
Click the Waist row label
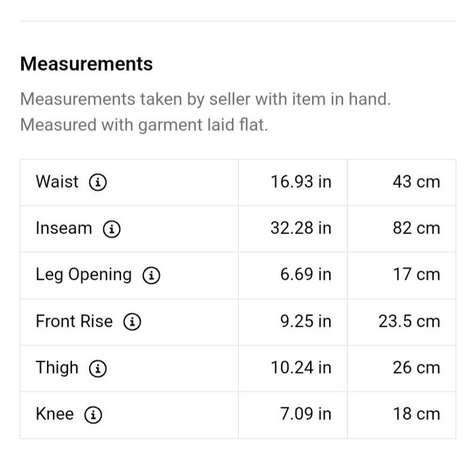pos(57,182)
